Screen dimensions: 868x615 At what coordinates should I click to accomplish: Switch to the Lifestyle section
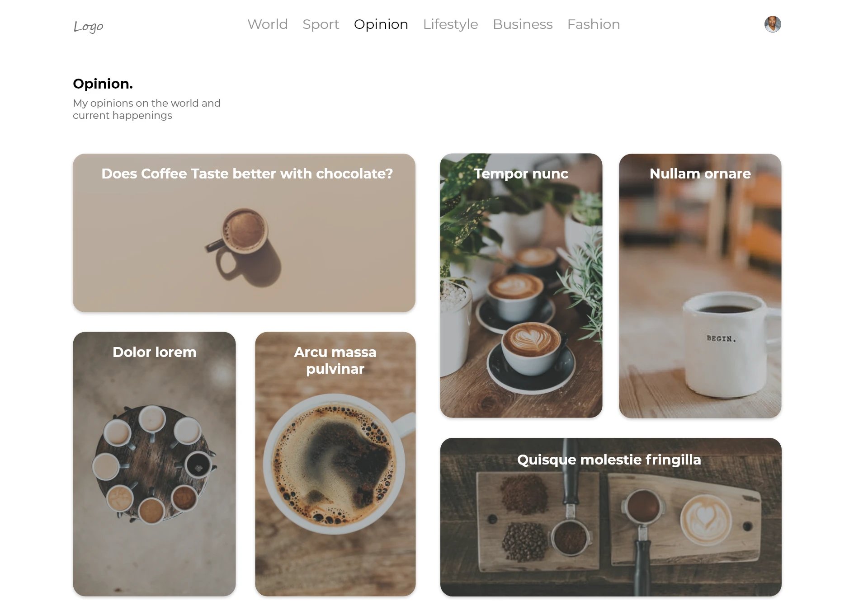pyautogui.click(x=450, y=24)
